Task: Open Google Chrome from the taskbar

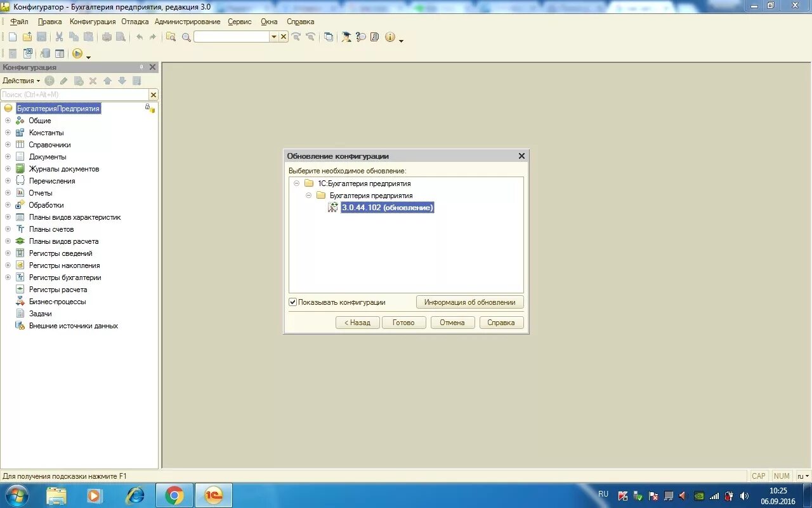Action: 174,495
